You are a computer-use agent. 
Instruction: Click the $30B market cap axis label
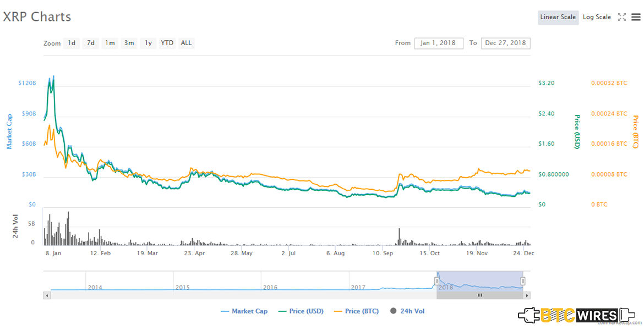29,174
